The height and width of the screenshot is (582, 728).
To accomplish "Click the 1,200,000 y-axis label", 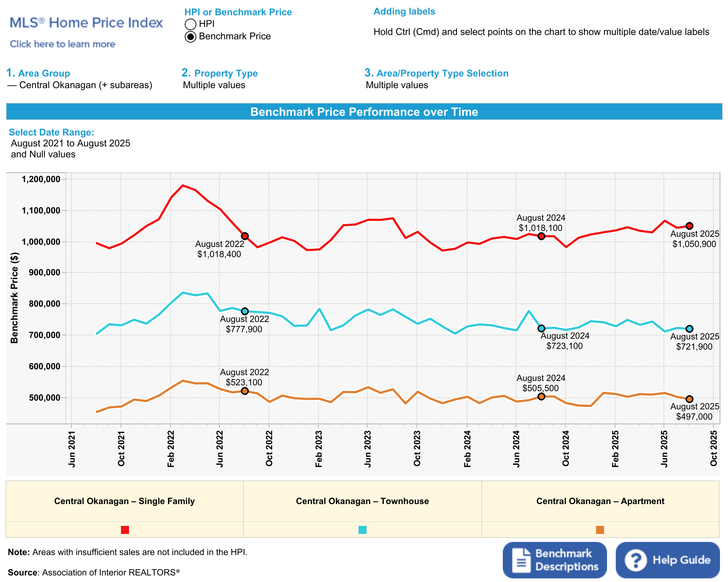I will (x=41, y=179).
